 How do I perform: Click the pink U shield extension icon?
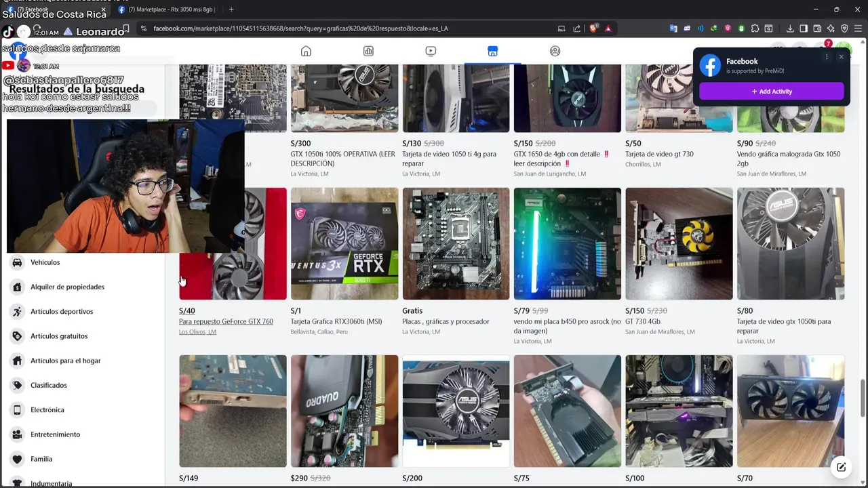pos(728,28)
